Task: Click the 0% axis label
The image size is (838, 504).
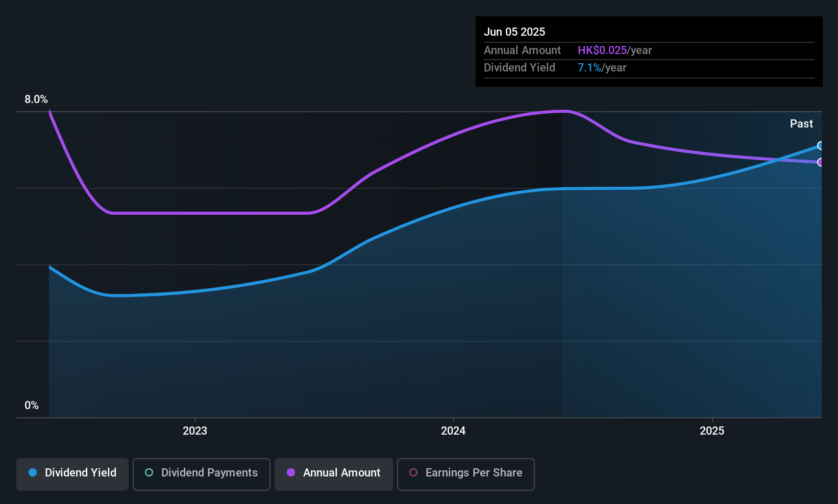Action: point(32,405)
